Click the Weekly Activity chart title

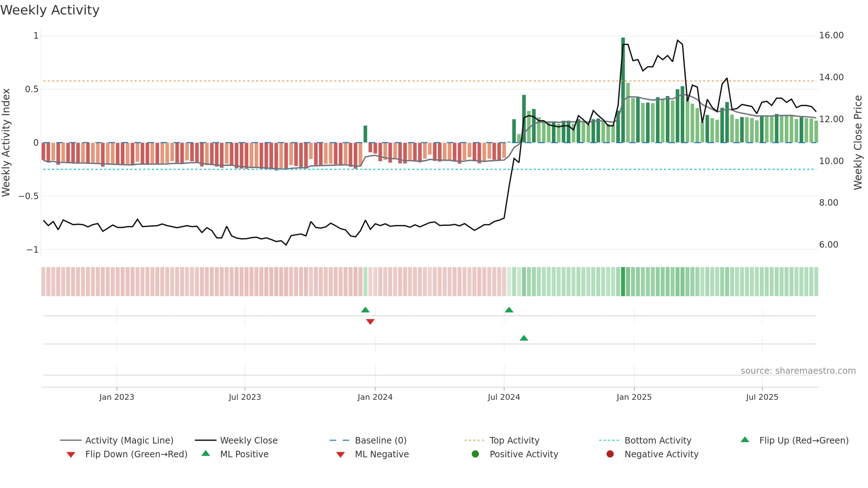[x=50, y=10]
